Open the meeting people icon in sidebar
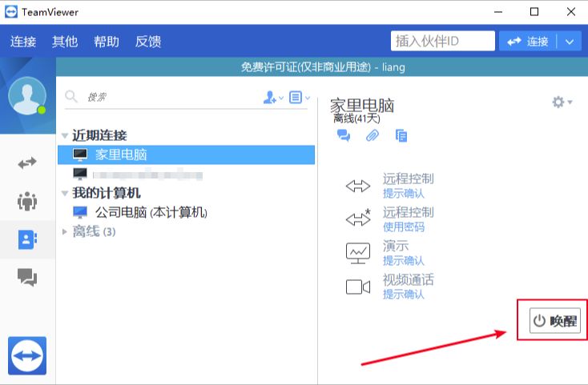 click(27, 201)
